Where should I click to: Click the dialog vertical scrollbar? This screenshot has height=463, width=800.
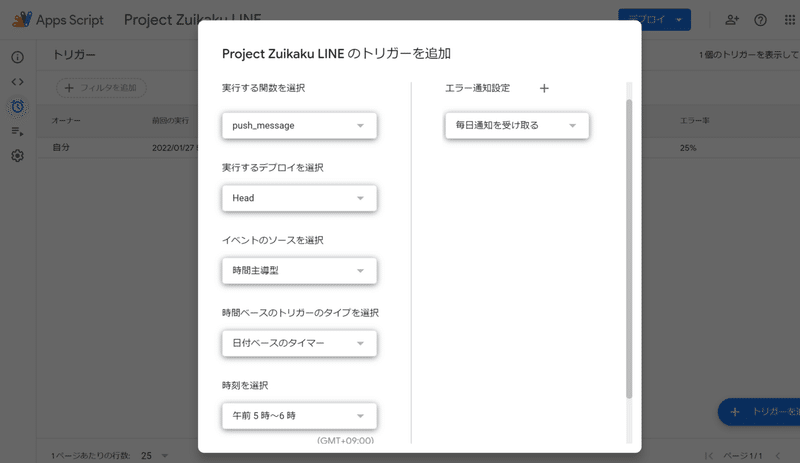[x=629, y=249]
